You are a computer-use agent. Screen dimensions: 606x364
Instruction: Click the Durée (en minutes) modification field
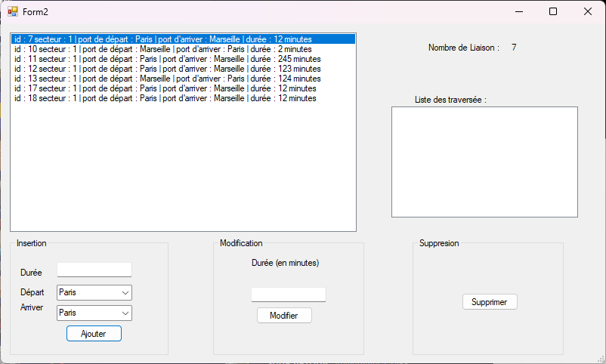coord(288,295)
